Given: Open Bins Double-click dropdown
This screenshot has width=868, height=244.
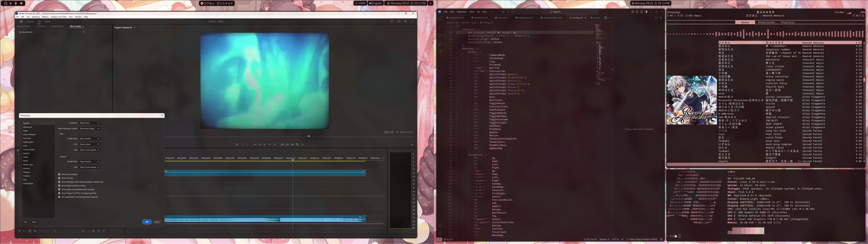Looking at the screenshot, I should click(x=89, y=139).
